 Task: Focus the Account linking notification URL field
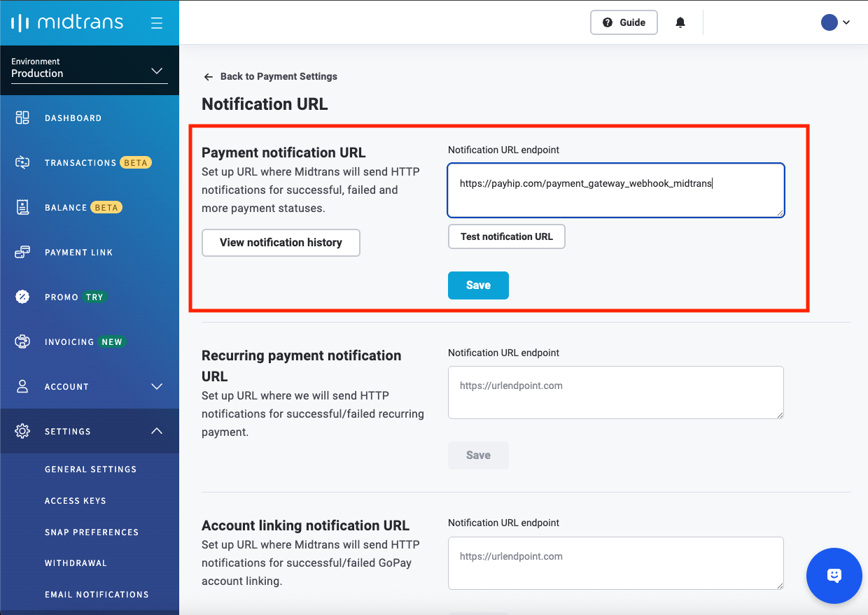tap(616, 563)
